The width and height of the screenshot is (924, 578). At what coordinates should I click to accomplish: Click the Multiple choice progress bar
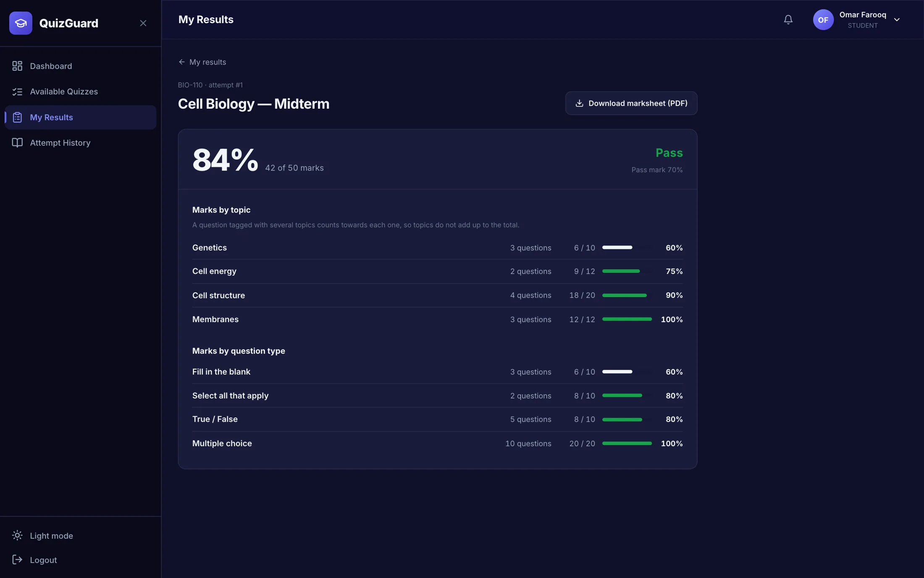point(627,444)
